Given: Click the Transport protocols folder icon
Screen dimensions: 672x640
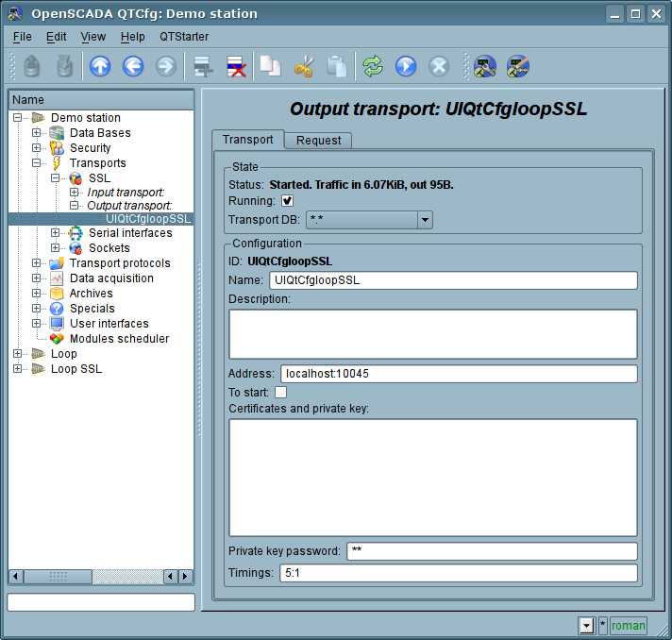Looking at the screenshot, I should click(57, 263).
